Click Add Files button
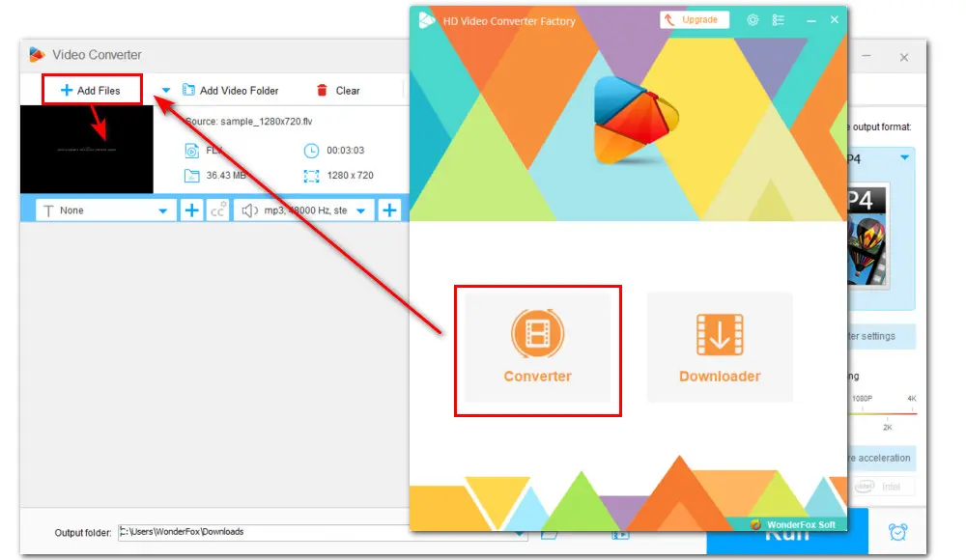 tap(91, 91)
